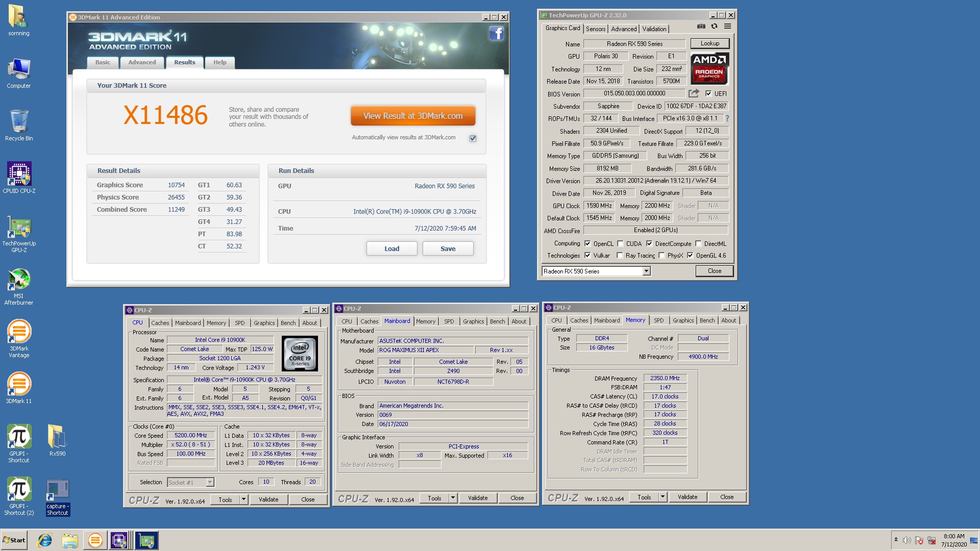
Task: Toggle Ray Tracing checkbox
Action: (x=620, y=256)
